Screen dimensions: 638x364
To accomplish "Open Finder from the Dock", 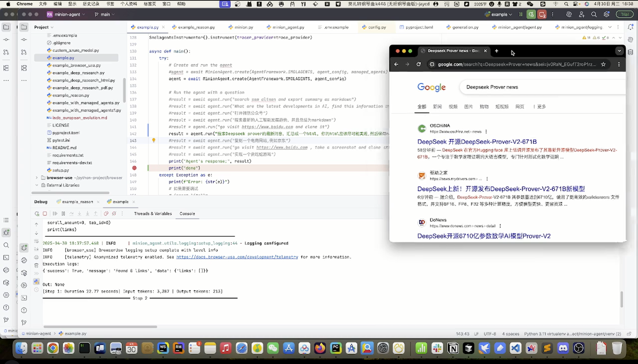I will tap(22, 348).
